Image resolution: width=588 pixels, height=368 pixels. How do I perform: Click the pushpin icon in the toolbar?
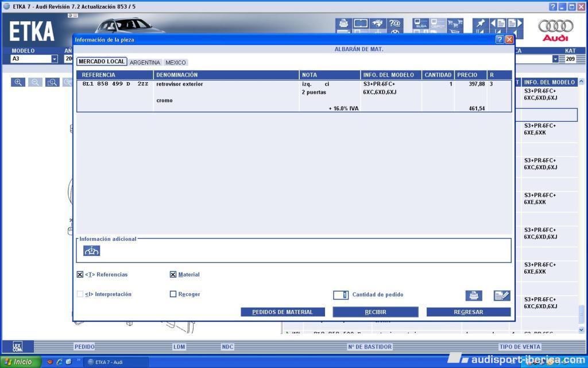point(481,24)
